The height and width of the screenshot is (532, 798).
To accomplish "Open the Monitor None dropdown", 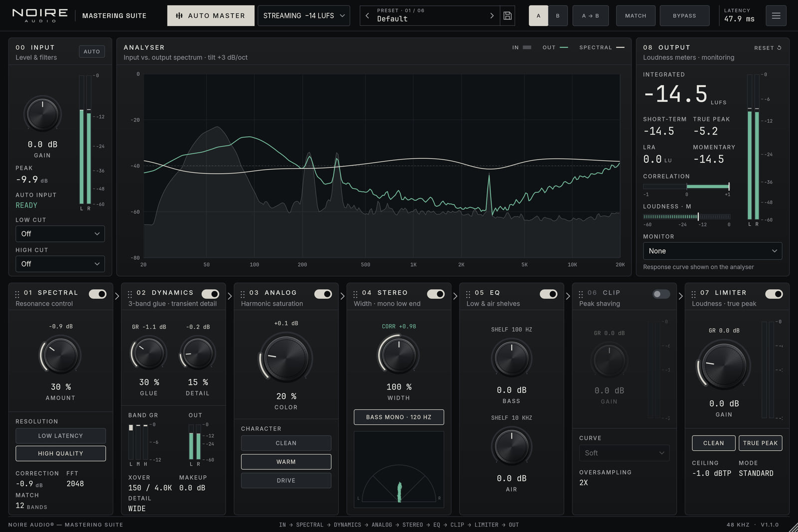I will tap(712, 251).
